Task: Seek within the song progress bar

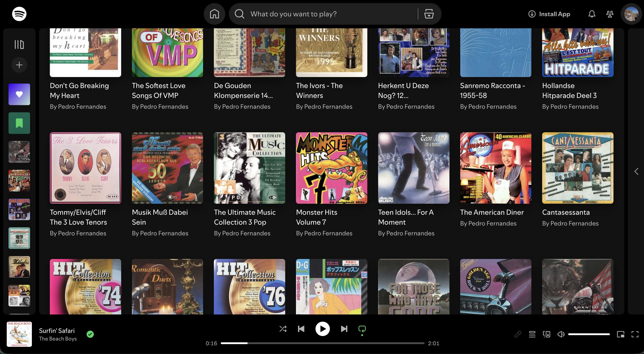Action: pos(322,343)
